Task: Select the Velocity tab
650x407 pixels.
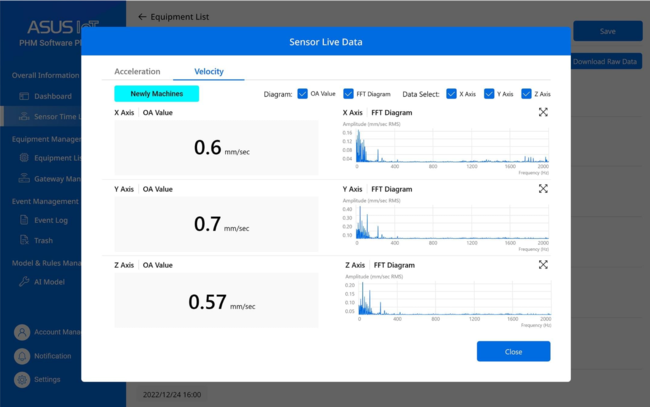Action: [x=208, y=72]
